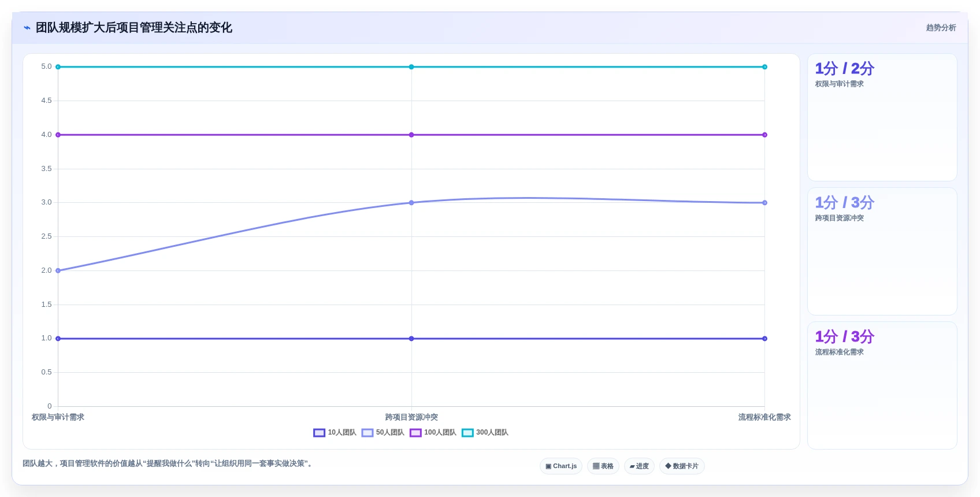Screen dimensions: 980x497
Task: Click the 50人团队 point at 权限与审计需求
Action: pos(58,270)
